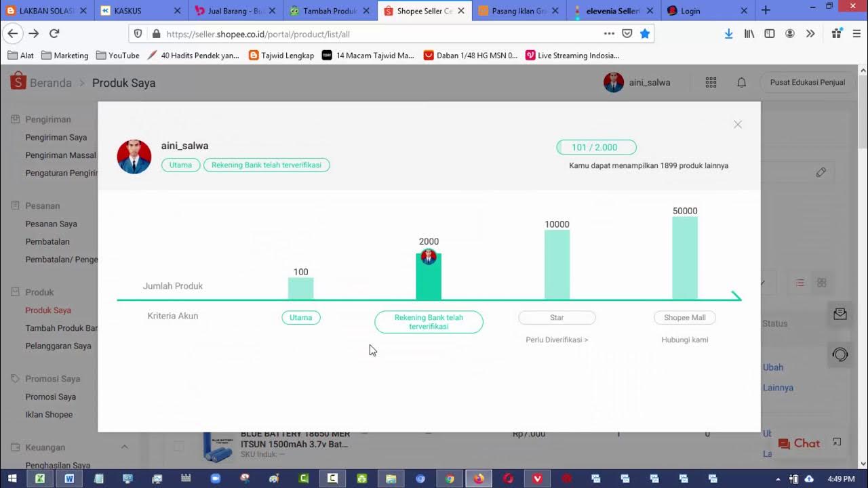This screenshot has width=868, height=488.
Task: Open Iklan Shopee in the sidebar
Action: coord(49,414)
